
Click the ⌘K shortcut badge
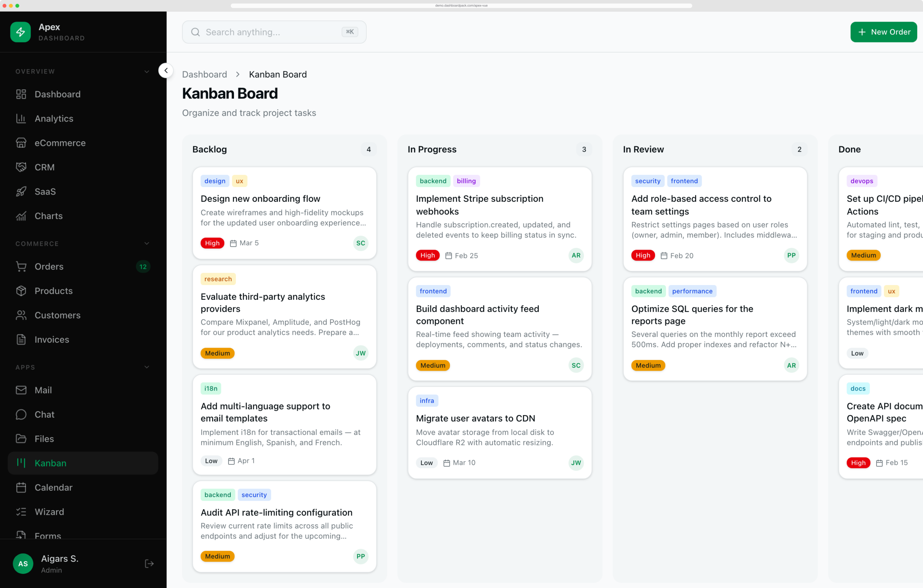(x=350, y=32)
